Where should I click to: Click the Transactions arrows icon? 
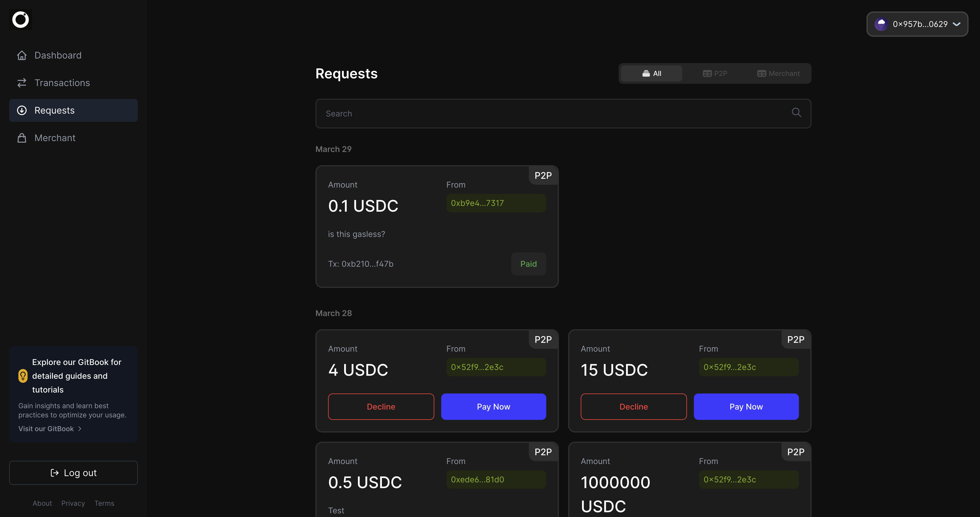22,83
